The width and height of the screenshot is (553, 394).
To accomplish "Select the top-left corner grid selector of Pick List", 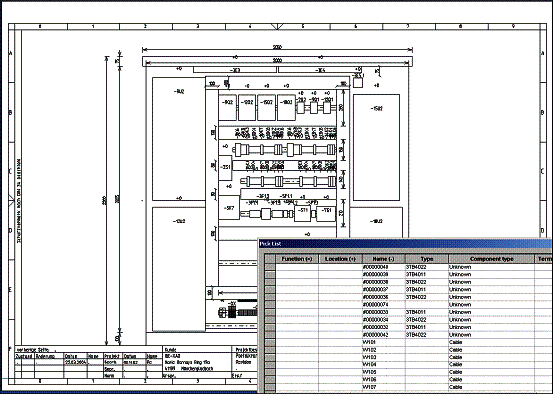I will click(270, 259).
